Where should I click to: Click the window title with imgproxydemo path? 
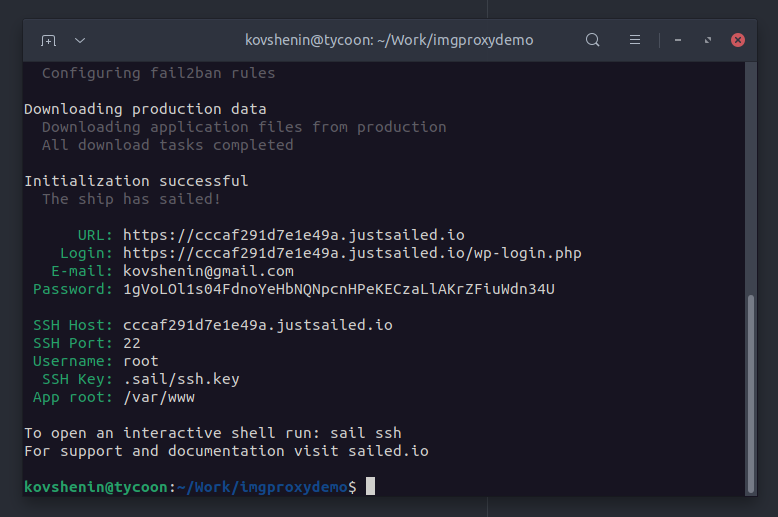(x=389, y=40)
